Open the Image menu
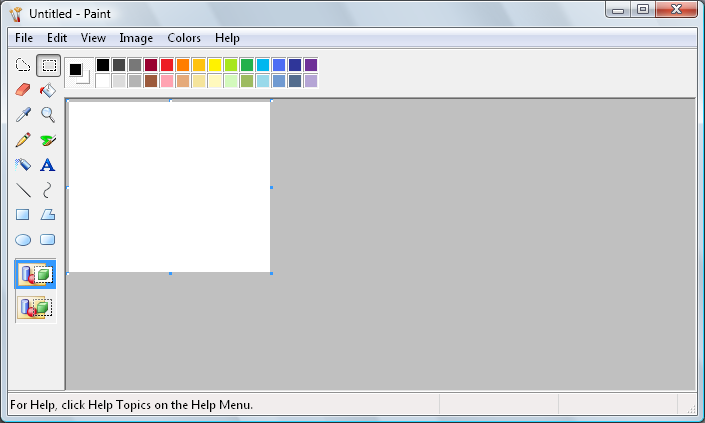 [x=136, y=38]
